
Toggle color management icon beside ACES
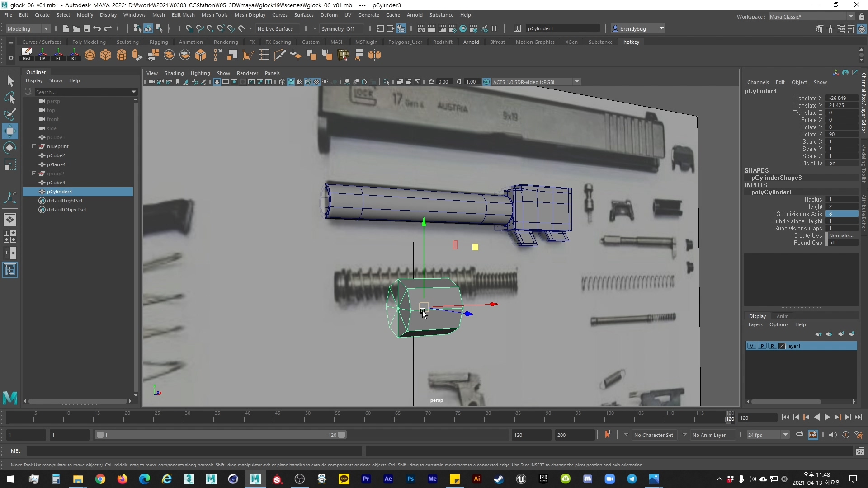486,82
